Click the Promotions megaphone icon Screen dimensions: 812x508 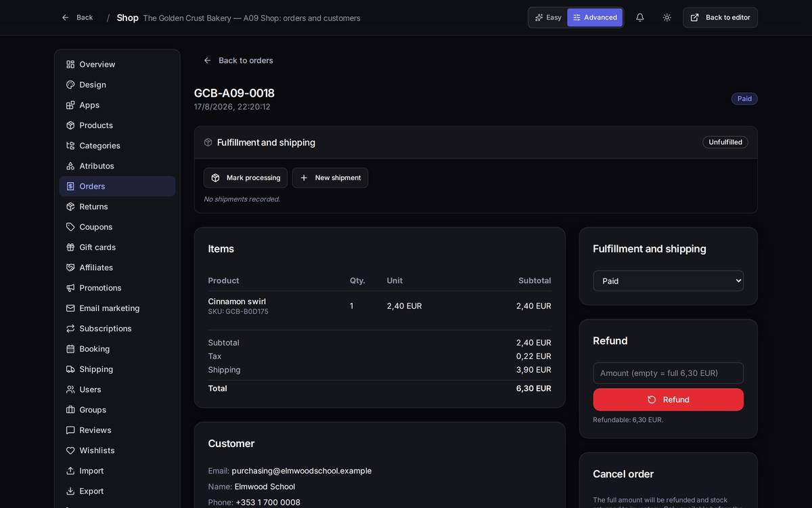click(x=70, y=288)
